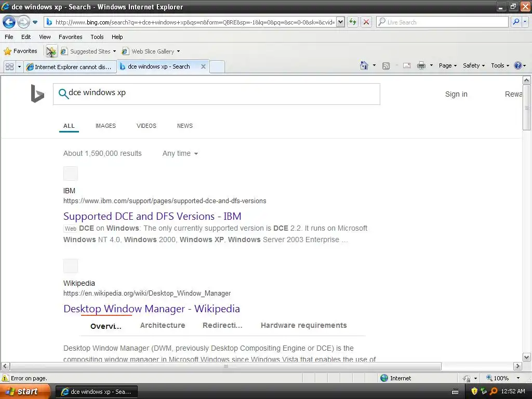Click the Add to Favorites Bar icon
Image resolution: width=532 pixels, height=399 pixels.
[x=51, y=51]
